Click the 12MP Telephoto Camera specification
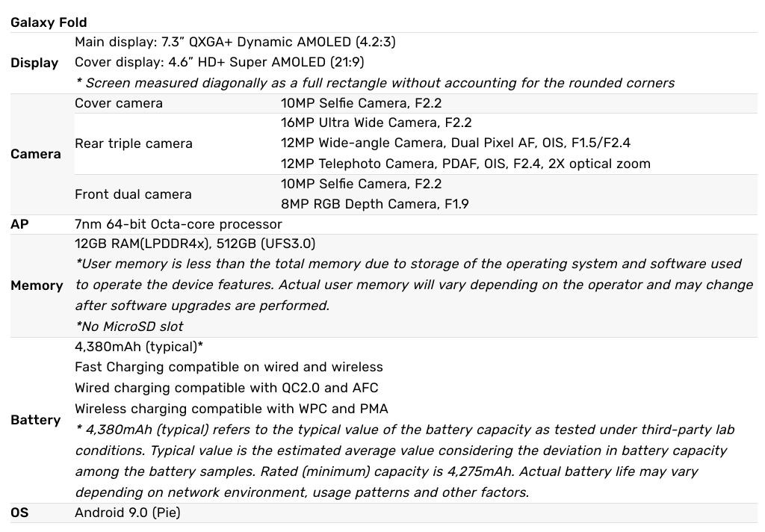This screenshot has width=765, height=532. point(465,164)
